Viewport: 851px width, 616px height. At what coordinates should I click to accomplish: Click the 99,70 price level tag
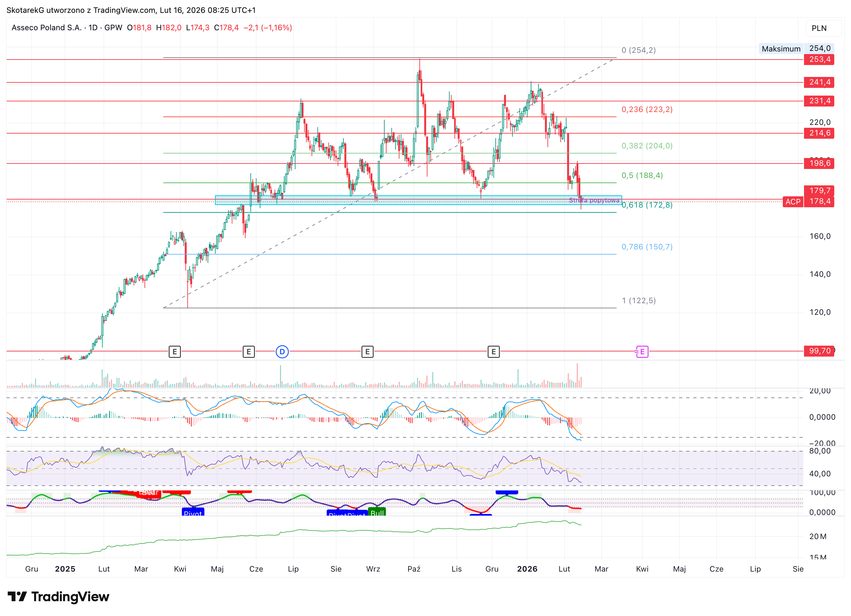coord(819,351)
